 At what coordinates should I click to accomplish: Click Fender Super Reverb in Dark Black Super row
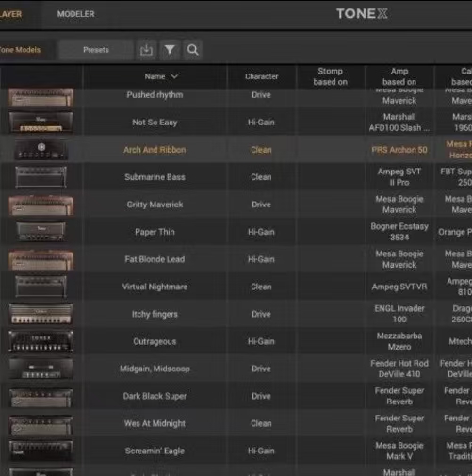click(x=399, y=396)
